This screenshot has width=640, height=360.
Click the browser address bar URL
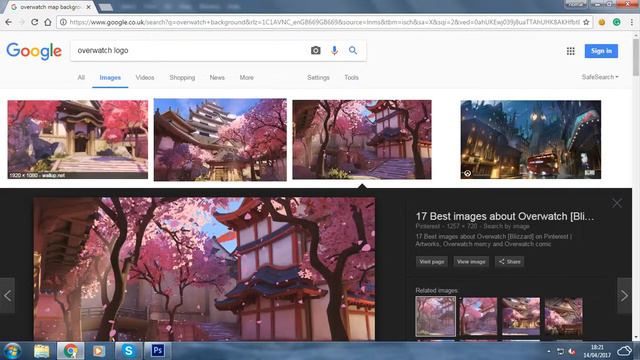pos(324,22)
